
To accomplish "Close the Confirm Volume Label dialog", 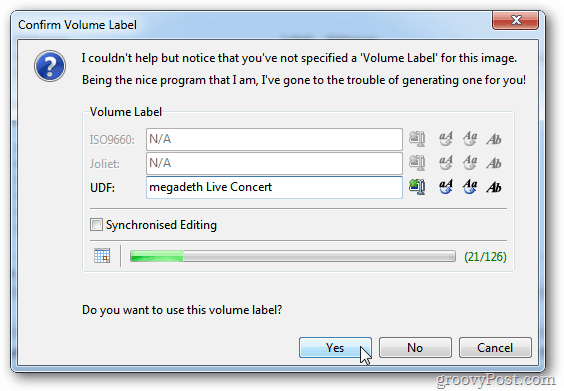I will point(515,20).
